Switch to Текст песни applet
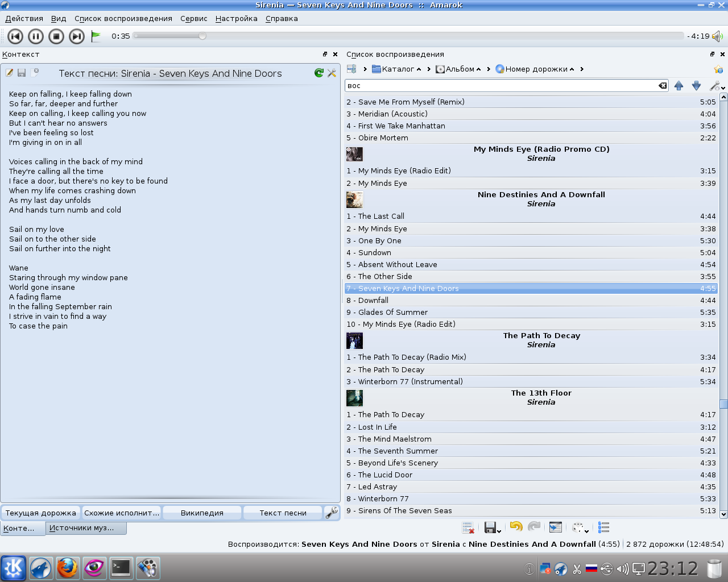Image resolution: width=728 pixels, height=582 pixels. pos(283,513)
